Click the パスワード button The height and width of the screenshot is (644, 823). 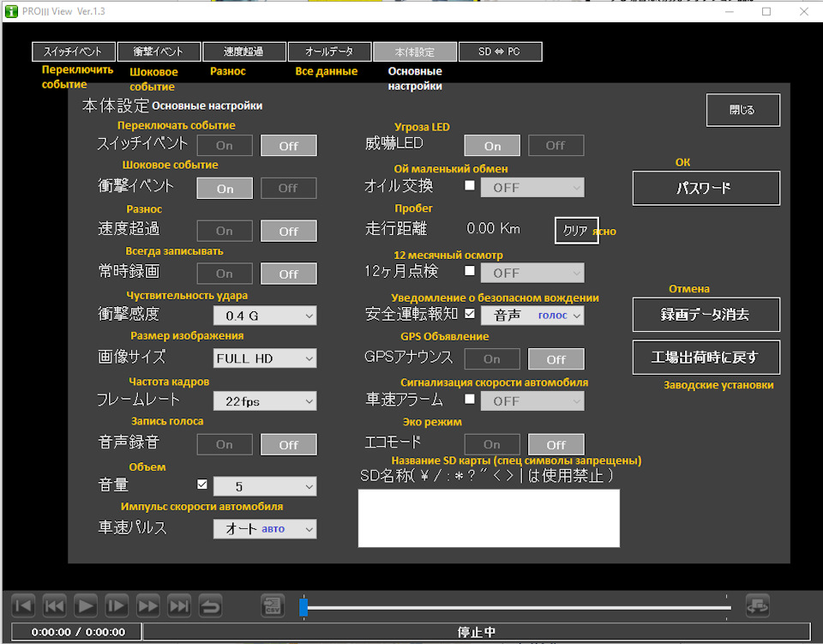706,188
